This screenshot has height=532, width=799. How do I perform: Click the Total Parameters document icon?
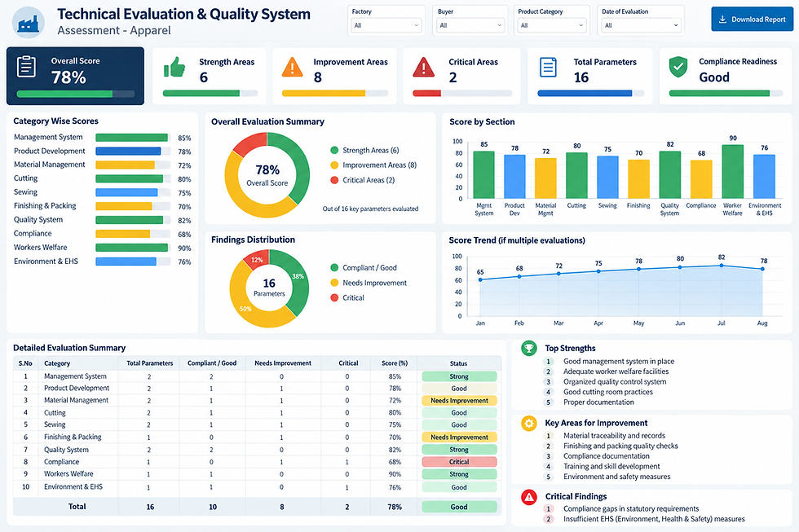(x=548, y=67)
